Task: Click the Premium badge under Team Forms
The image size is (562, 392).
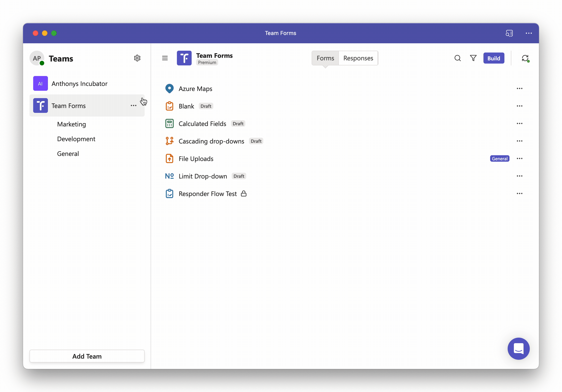Action: [207, 62]
